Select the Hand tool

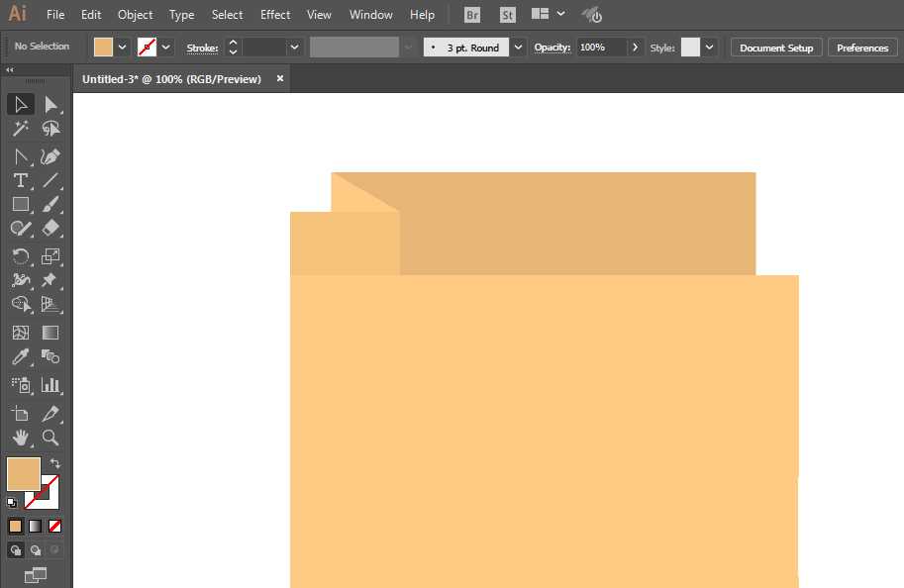click(x=20, y=437)
